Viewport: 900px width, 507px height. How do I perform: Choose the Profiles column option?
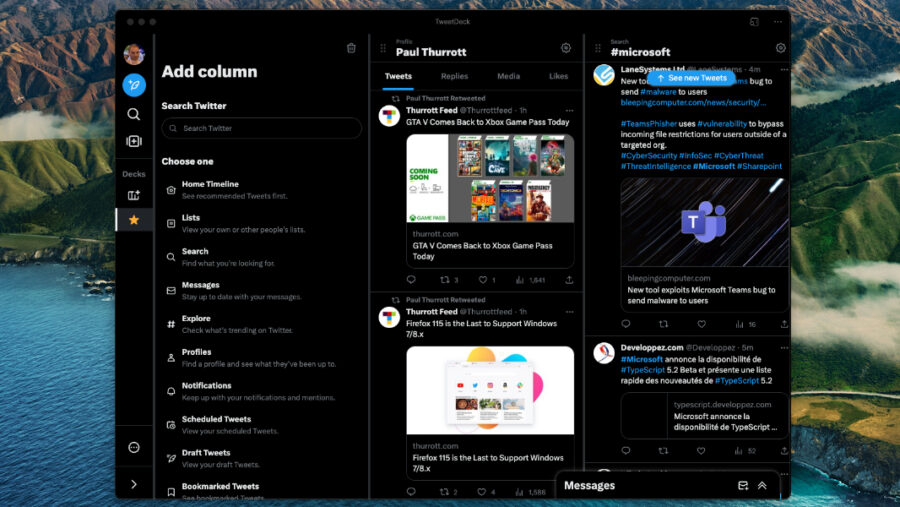tap(262, 358)
